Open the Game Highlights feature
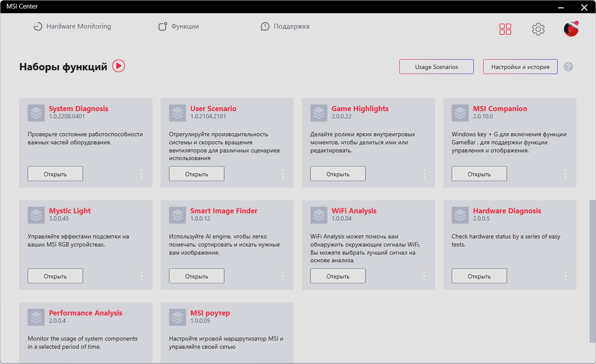Image resolution: width=596 pixels, height=364 pixels. pyautogui.click(x=338, y=174)
